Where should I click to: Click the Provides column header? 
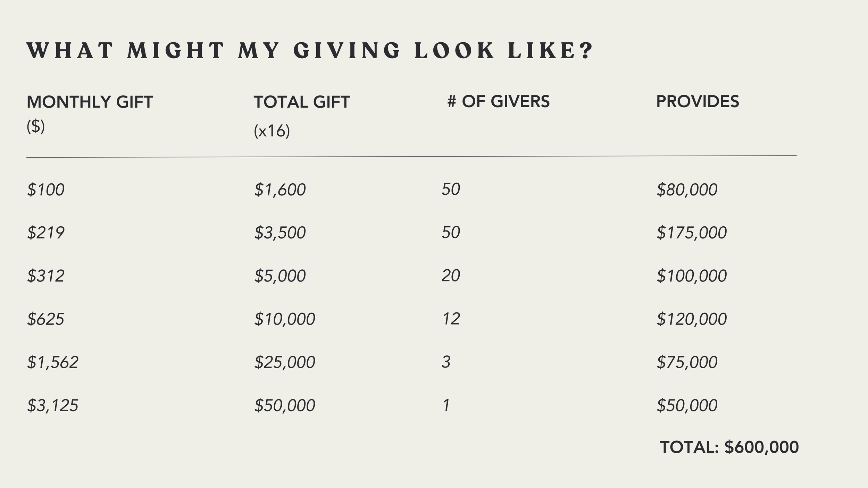click(x=697, y=101)
